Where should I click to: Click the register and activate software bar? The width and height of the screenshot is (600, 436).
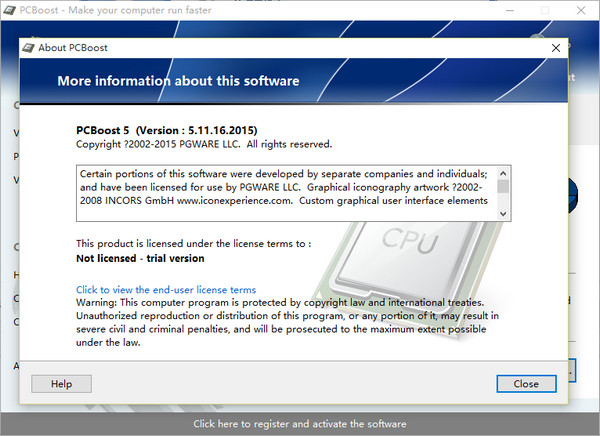coord(300,424)
